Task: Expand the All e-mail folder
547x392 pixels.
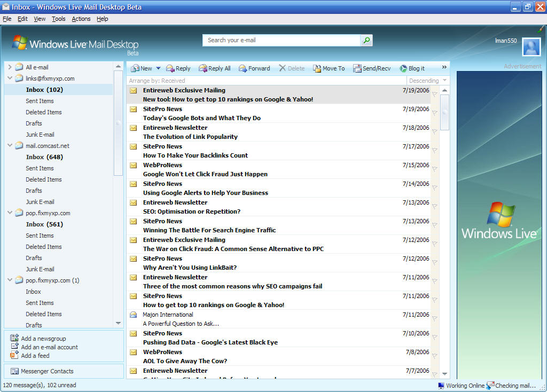Action: pyautogui.click(x=10, y=67)
